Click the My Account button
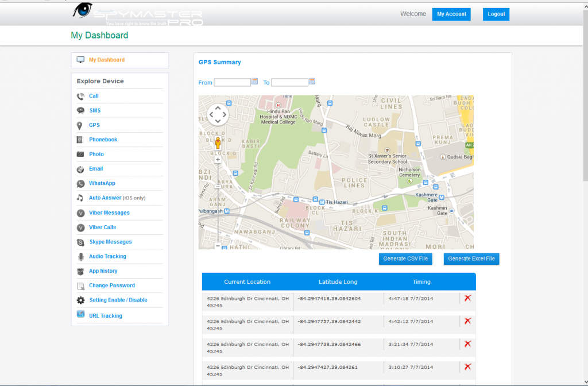The width and height of the screenshot is (588, 386). (451, 14)
